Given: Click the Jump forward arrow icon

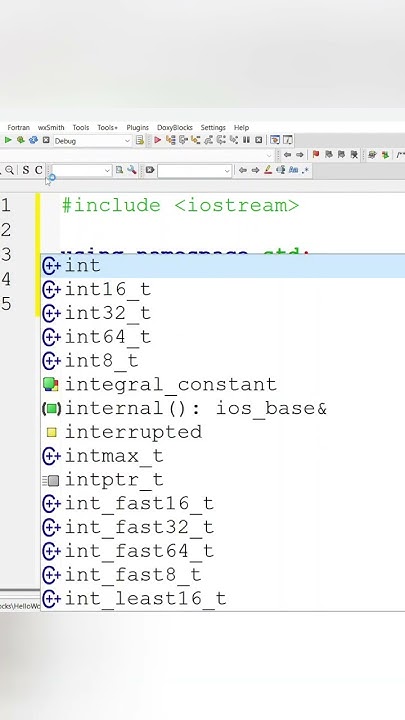Looking at the screenshot, I should click(300, 155).
